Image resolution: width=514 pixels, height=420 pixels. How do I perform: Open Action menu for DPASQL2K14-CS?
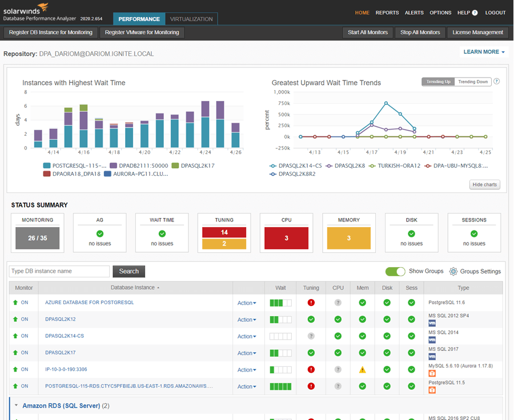247,337
